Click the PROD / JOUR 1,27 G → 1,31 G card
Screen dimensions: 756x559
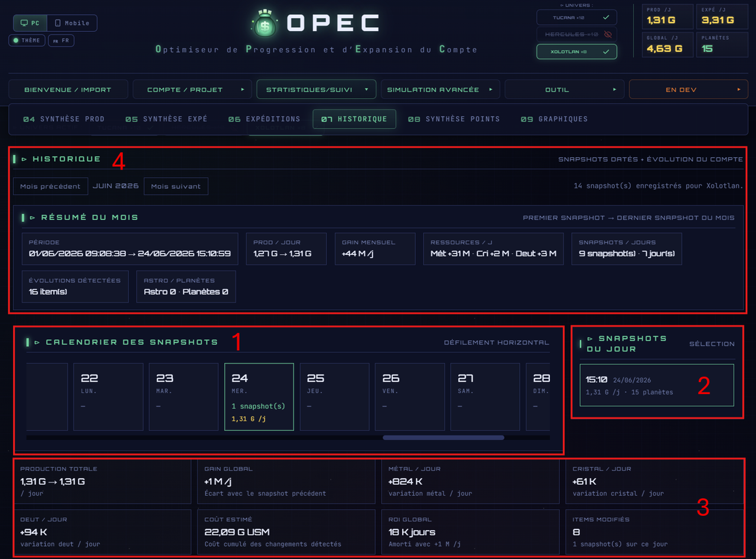(286, 249)
